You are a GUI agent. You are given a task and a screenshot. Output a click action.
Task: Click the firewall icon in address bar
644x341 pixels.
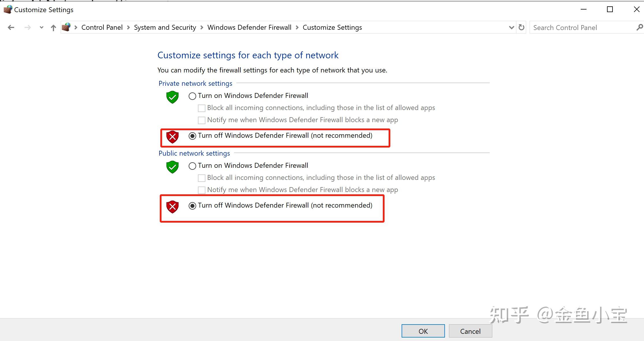click(66, 27)
